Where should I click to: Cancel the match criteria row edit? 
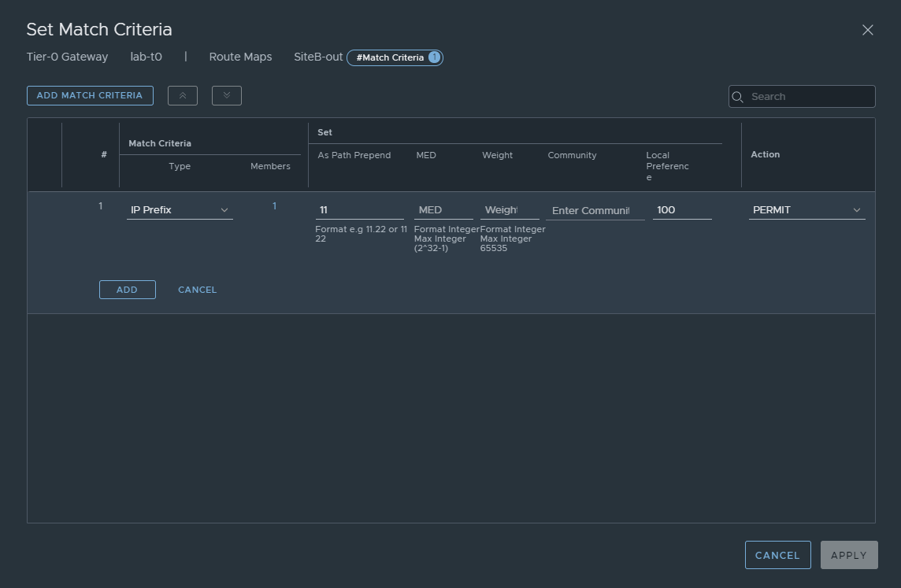[197, 290]
